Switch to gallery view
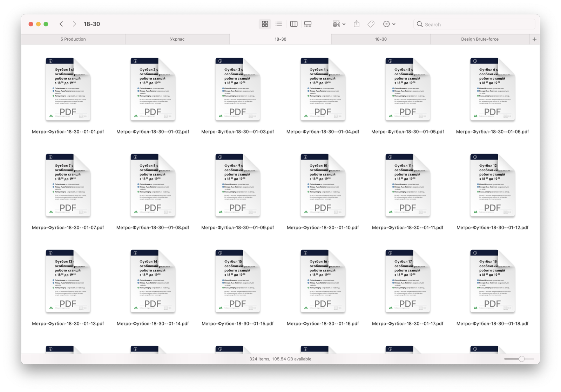Image resolution: width=561 pixels, height=392 pixels. tap(308, 24)
